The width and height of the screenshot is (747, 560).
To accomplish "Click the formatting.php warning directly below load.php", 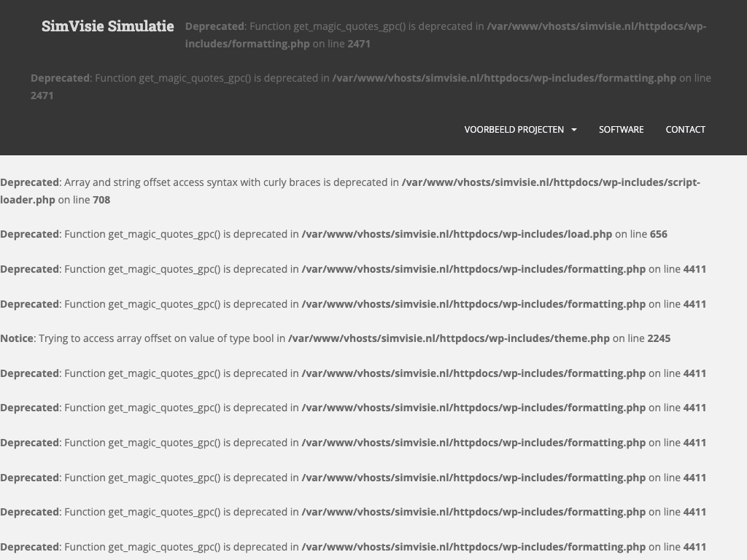I will pyautogui.click(x=353, y=269).
